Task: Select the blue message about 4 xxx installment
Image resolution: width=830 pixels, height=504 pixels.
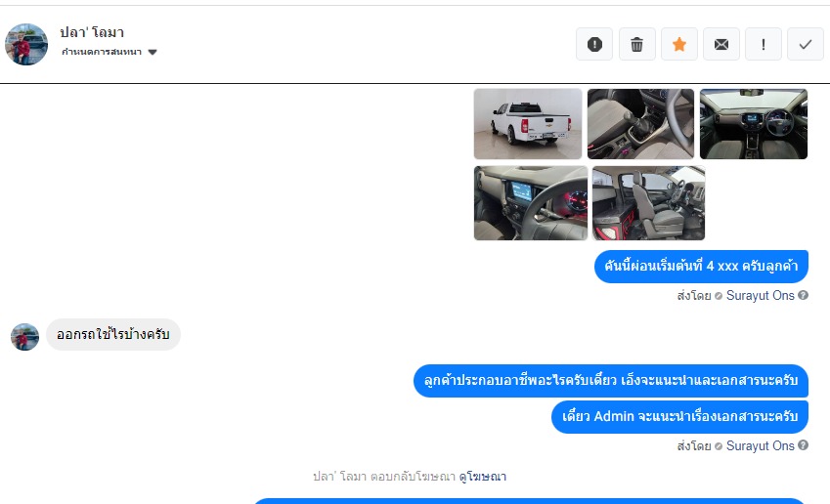Action: point(701,267)
